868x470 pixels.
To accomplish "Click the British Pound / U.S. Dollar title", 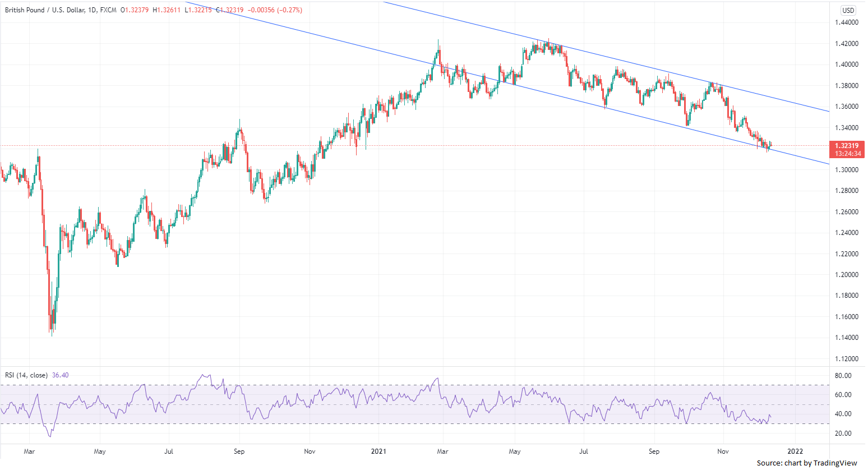I will pos(44,10).
